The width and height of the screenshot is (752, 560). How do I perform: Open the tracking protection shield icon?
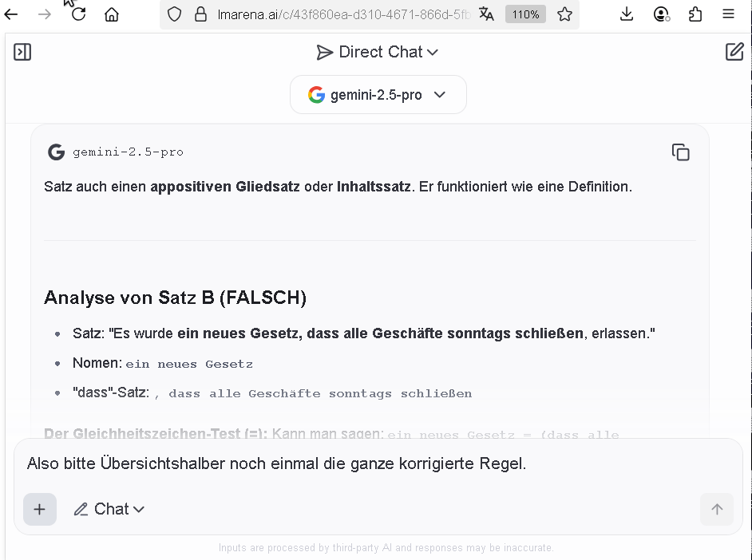click(175, 14)
